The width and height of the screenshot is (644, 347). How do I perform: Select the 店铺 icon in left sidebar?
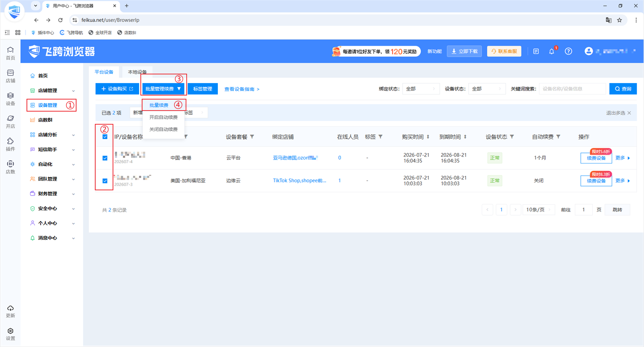(x=11, y=76)
